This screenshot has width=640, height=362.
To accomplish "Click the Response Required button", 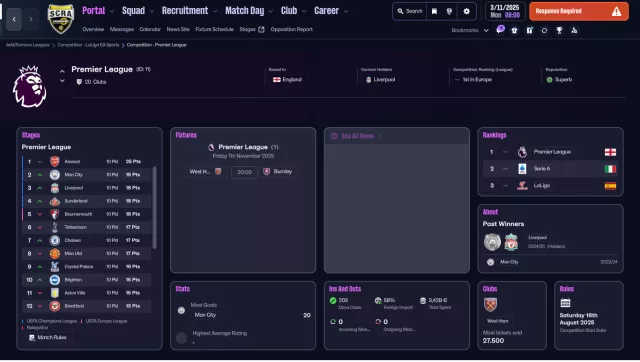I will [x=579, y=11].
